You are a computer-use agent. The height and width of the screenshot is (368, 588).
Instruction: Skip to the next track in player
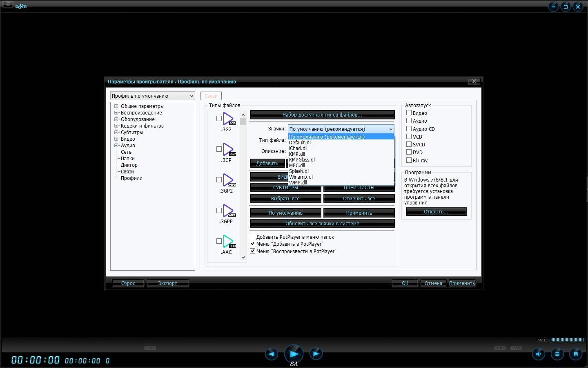316,354
